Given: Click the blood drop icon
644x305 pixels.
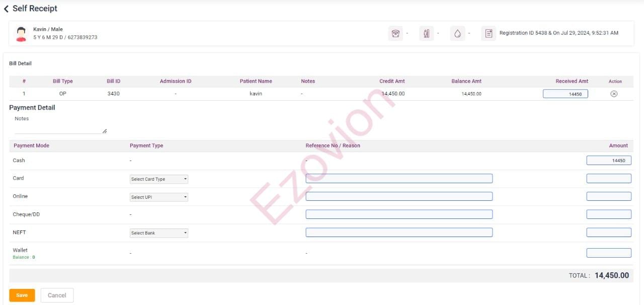Looking at the screenshot, I should point(457,34).
